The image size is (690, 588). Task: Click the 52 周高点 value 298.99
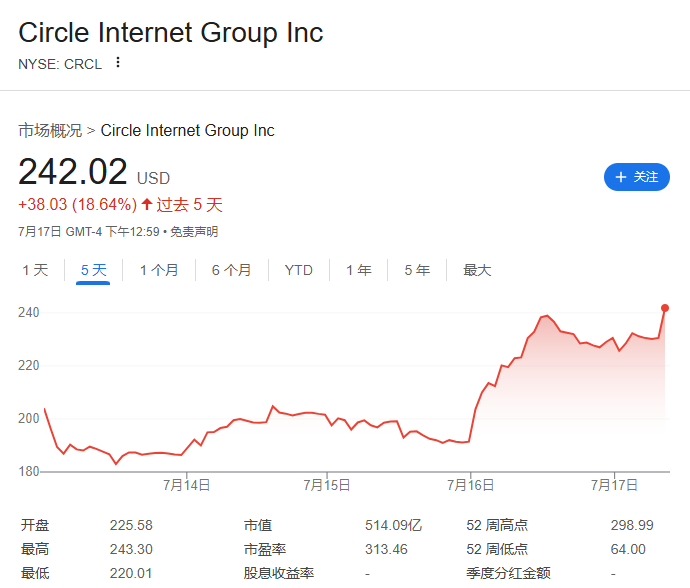pos(632,525)
